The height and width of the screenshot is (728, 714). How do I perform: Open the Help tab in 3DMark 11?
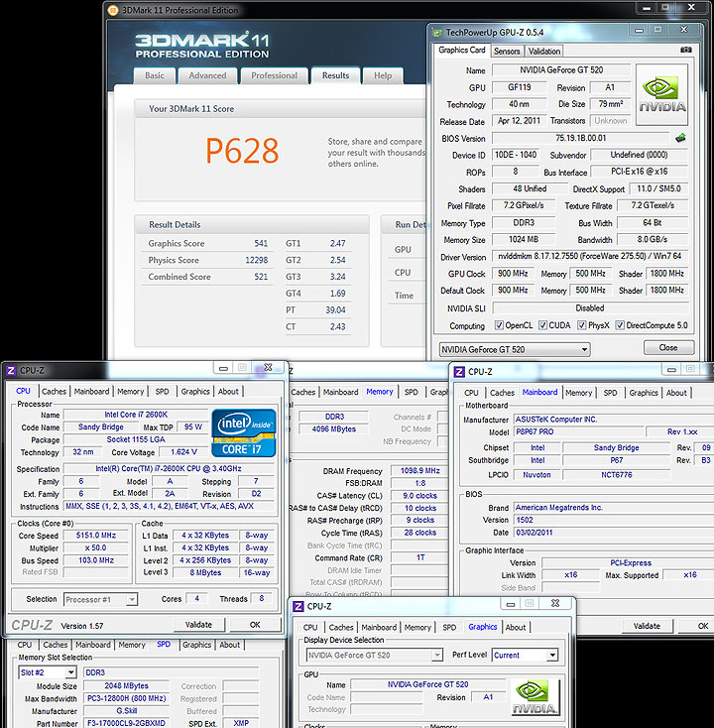coord(383,75)
